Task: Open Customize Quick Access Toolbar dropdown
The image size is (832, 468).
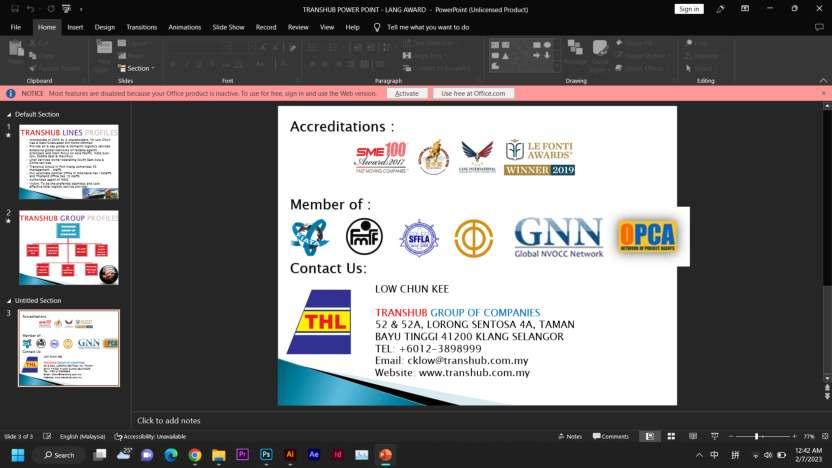Action: 81,9
